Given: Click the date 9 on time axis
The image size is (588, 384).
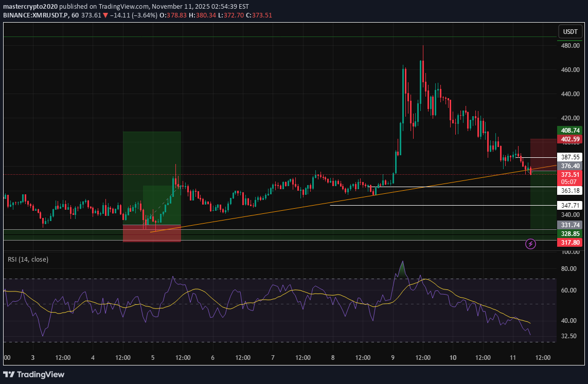Looking at the screenshot, I should coord(393,358).
